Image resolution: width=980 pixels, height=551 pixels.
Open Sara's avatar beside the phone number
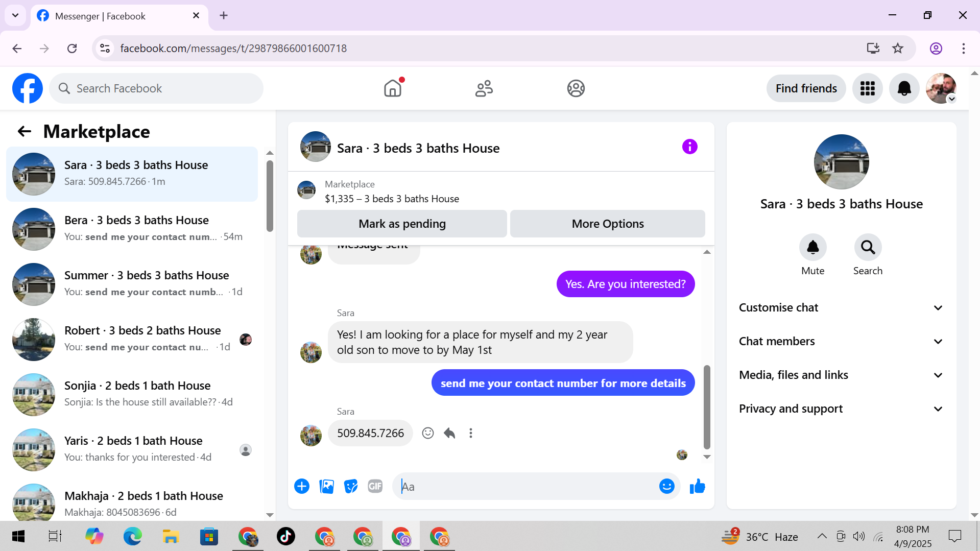tap(310, 436)
